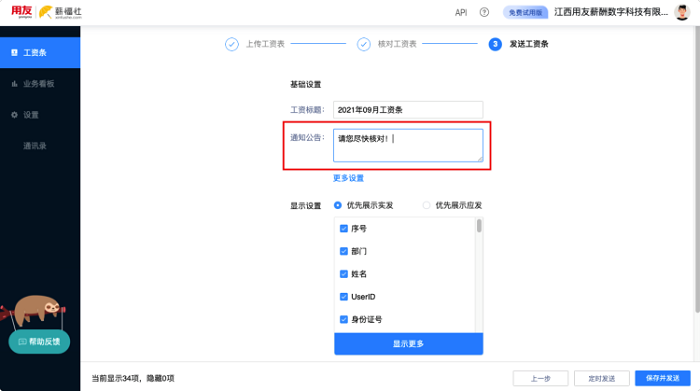Click the 上一步 button
This screenshot has width=700, height=391.
pyautogui.click(x=541, y=379)
